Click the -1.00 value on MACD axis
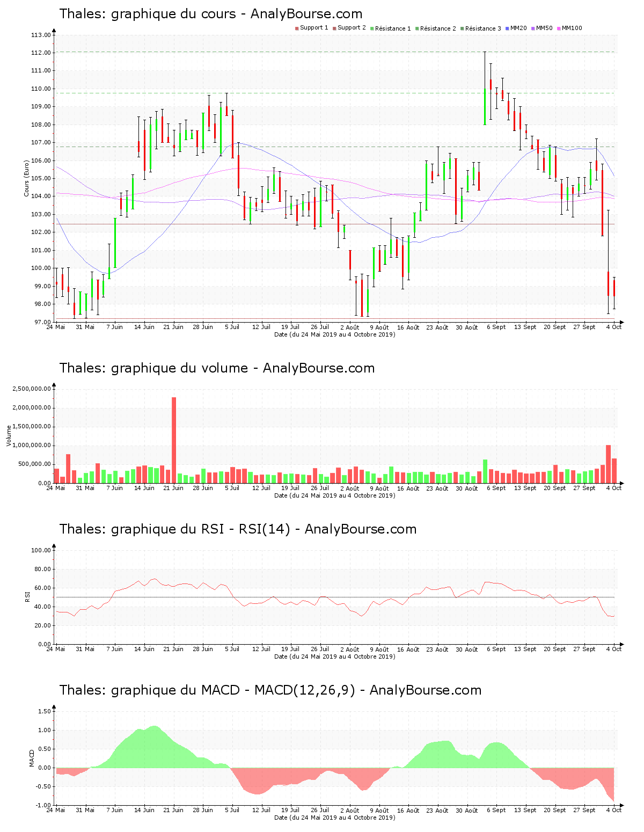644x832 pixels. click(43, 805)
